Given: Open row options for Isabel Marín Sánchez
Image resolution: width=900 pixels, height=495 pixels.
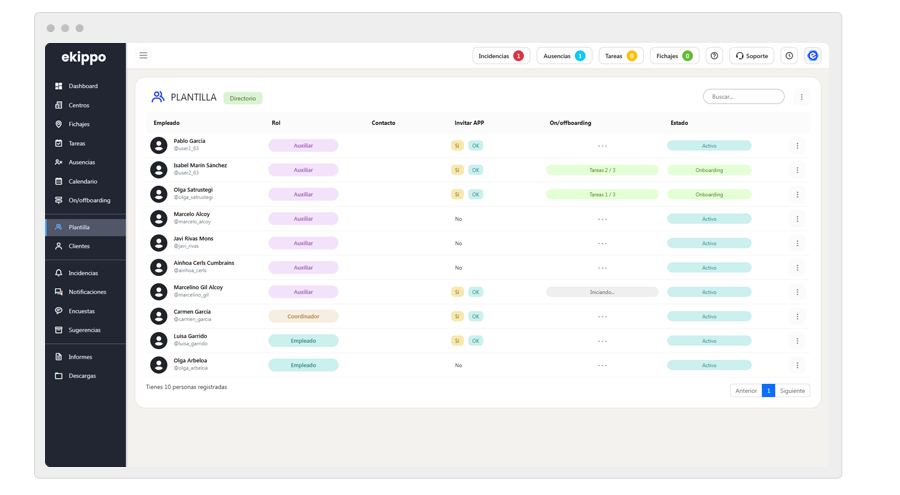Looking at the screenshot, I should tap(797, 170).
